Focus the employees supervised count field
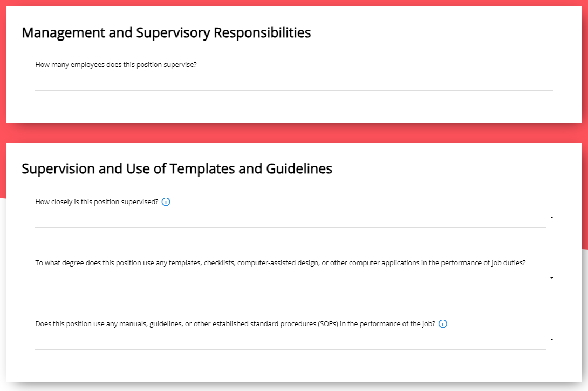 coord(294,81)
